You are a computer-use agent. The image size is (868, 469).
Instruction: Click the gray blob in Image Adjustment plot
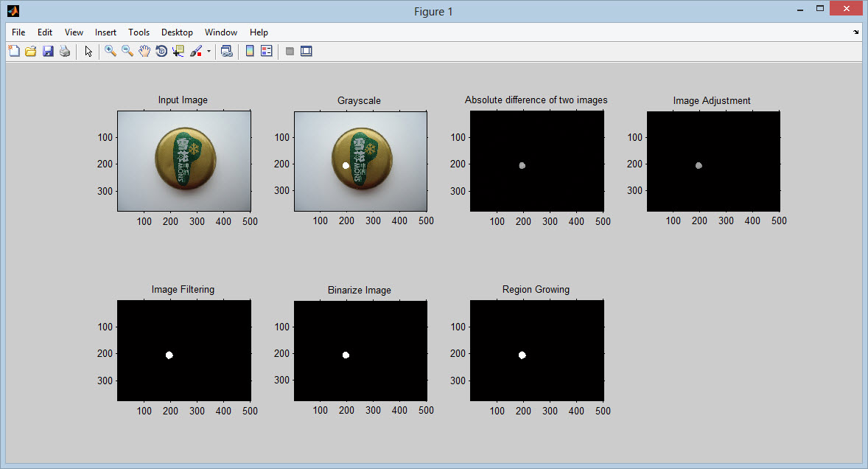click(699, 166)
